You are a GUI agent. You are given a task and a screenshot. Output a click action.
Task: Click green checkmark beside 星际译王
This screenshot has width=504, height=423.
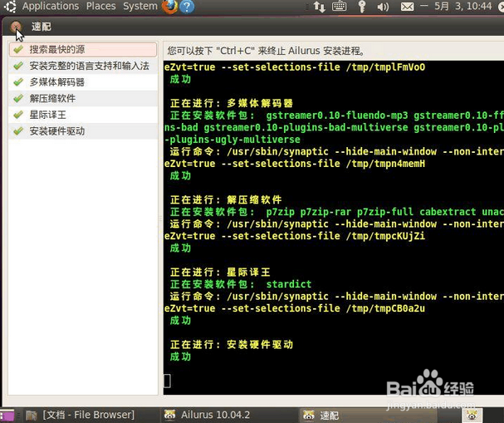tap(18, 115)
